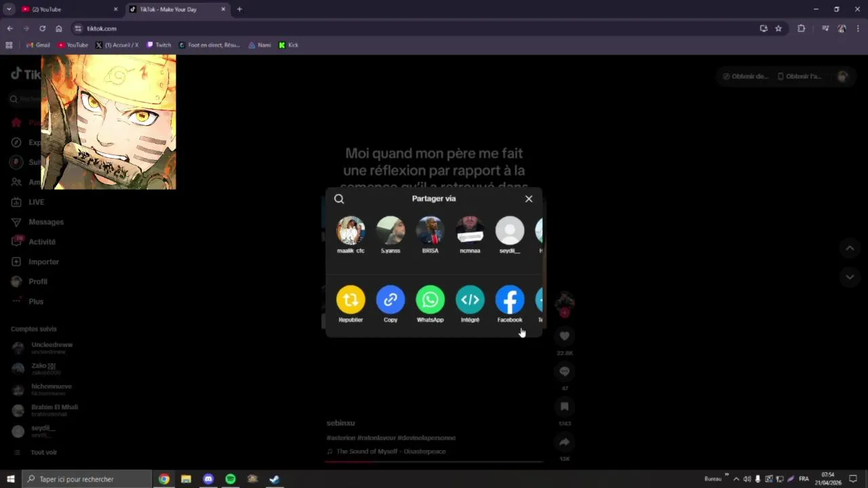The height and width of the screenshot is (488, 868).
Task: Open the Nami bookmark
Action: point(260,45)
